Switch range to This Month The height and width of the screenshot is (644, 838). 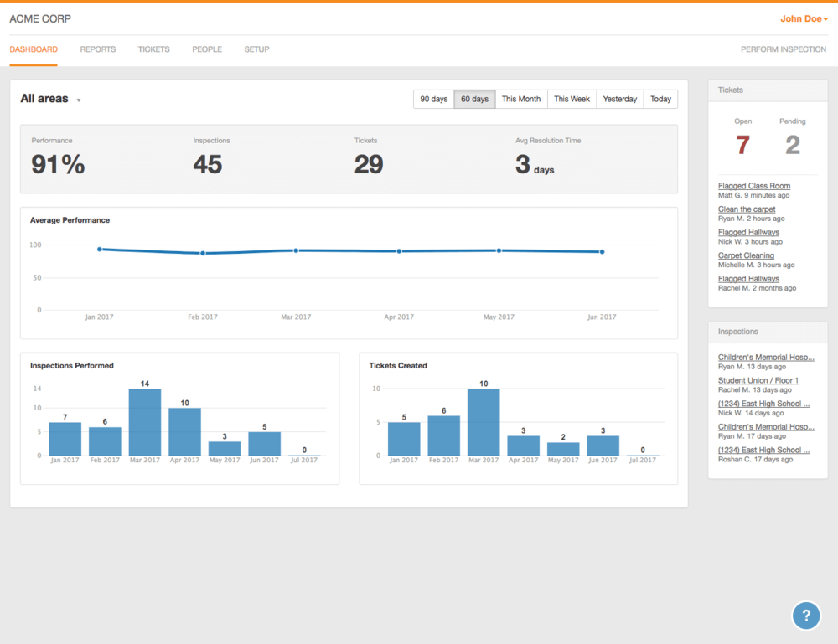click(520, 99)
